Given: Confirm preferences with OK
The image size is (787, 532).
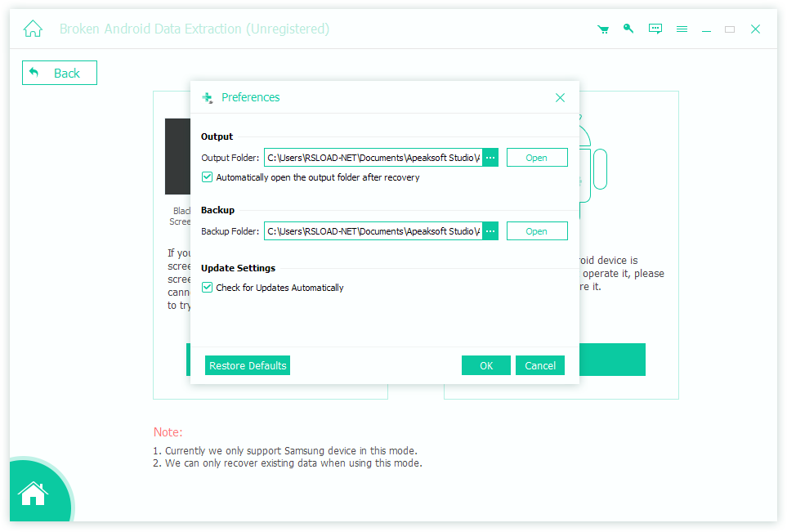Looking at the screenshot, I should [x=486, y=365].
